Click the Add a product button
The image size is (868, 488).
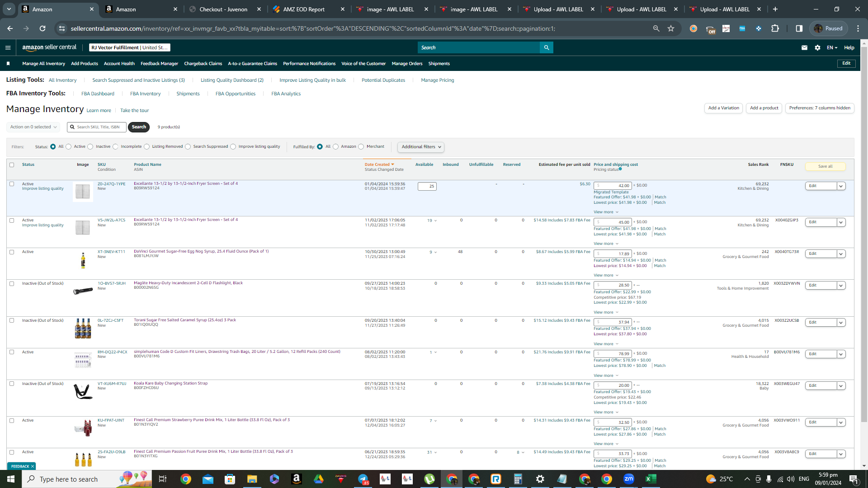point(764,108)
